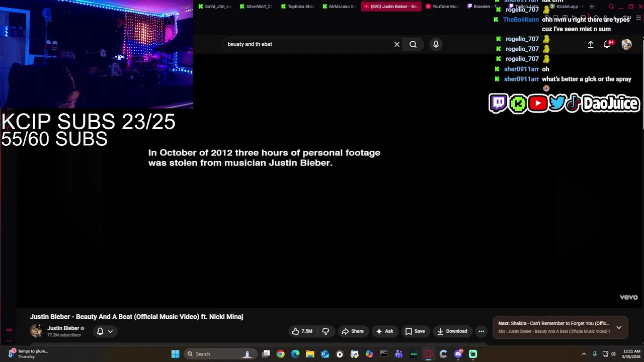Open the weather widget 'Temps to plum...'
This screenshot has height=362, width=644.
(x=28, y=354)
